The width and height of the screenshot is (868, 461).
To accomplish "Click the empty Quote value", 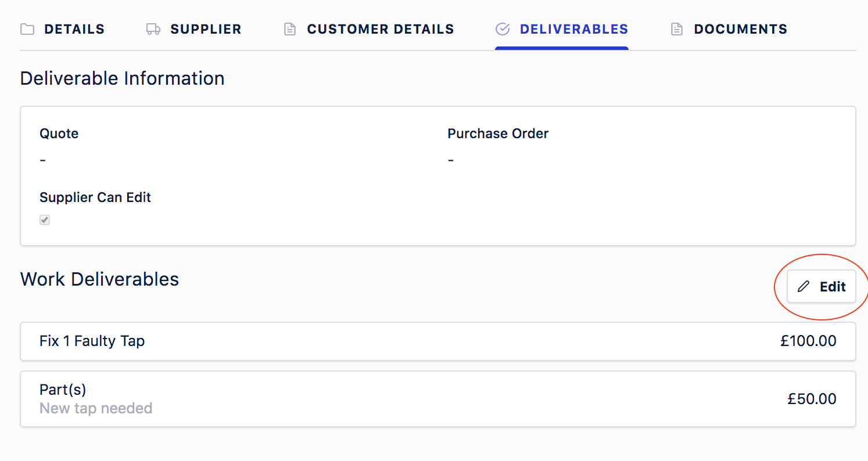I will tap(43, 160).
